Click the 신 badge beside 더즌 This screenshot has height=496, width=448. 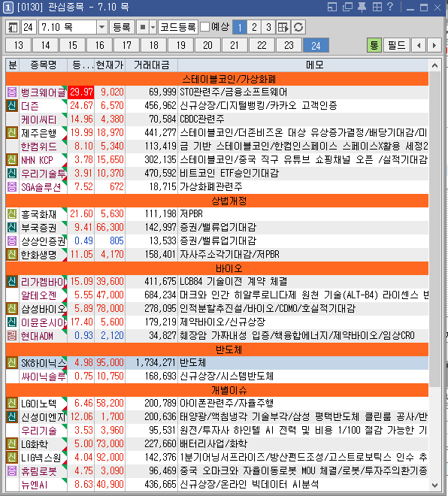12,106
